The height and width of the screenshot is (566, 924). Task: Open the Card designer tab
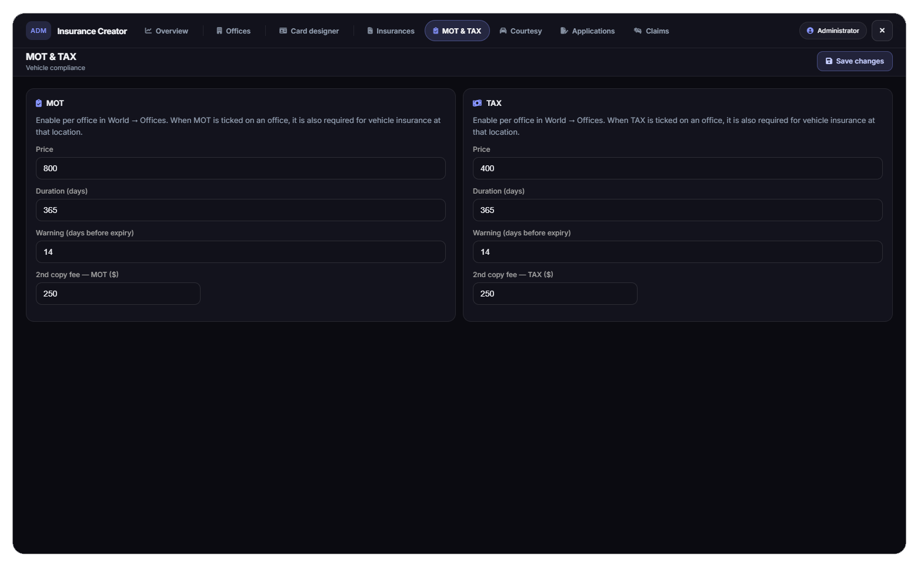(x=309, y=31)
